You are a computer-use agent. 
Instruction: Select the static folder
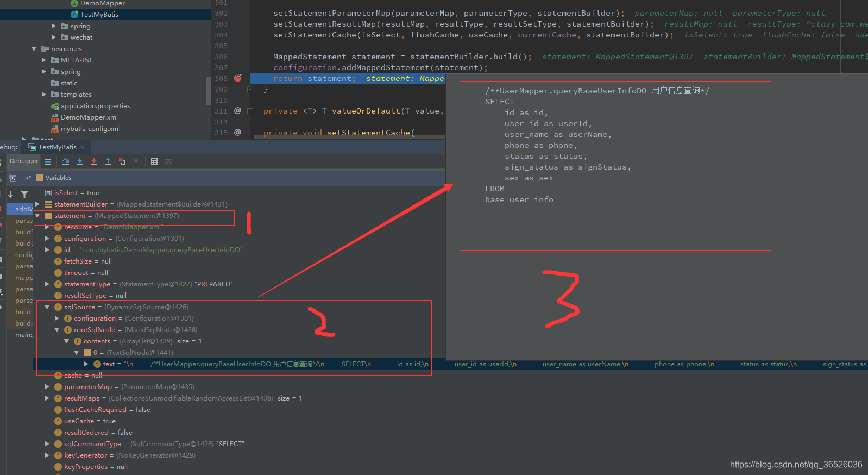pos(69,83)
